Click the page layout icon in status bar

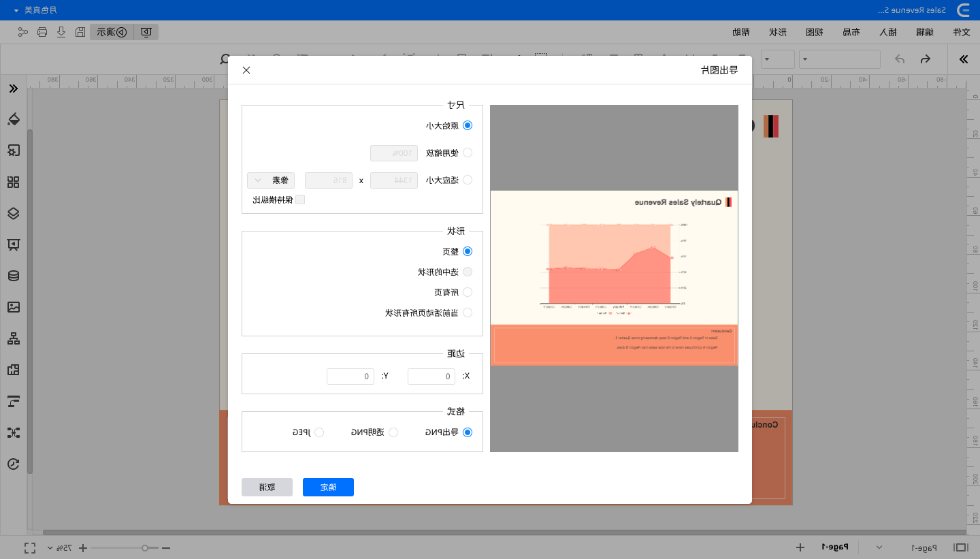click(x=960, y=547)
